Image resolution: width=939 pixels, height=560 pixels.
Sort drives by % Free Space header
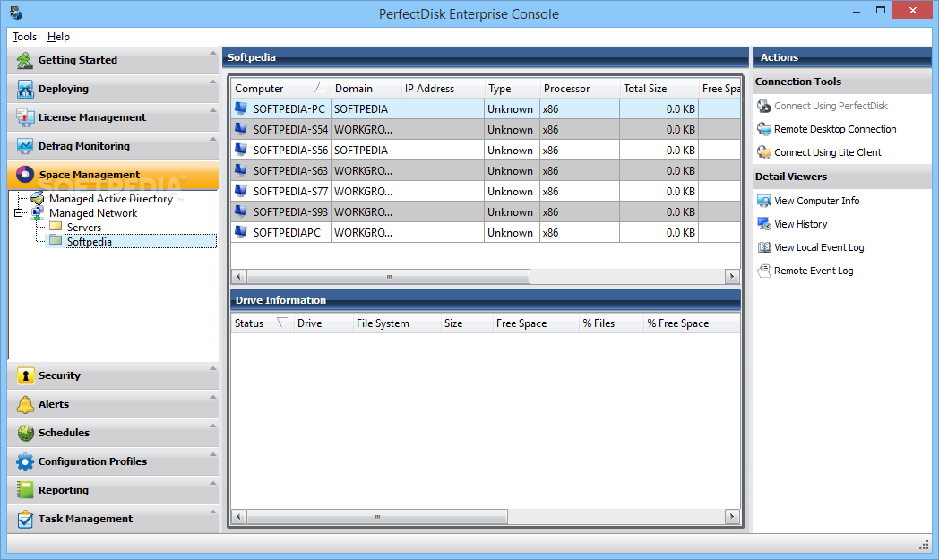pyautogui.click(x=692, y=323)
